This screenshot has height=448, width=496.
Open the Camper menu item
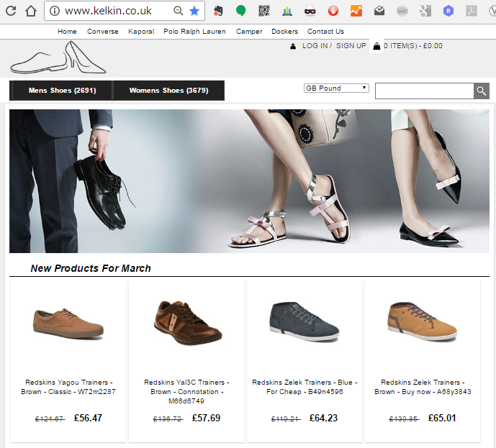[x=249, y=32]
